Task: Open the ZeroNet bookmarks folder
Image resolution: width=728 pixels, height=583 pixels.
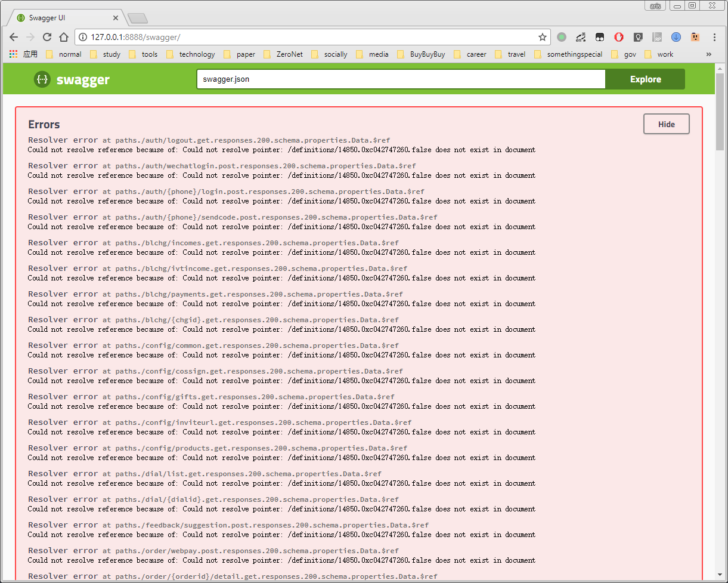Action: (x=283, y=54)
